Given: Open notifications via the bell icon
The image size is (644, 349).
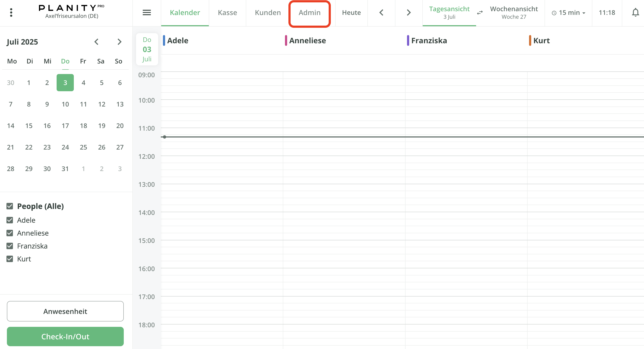Looking at the screenshot, I should click(635, 12).
